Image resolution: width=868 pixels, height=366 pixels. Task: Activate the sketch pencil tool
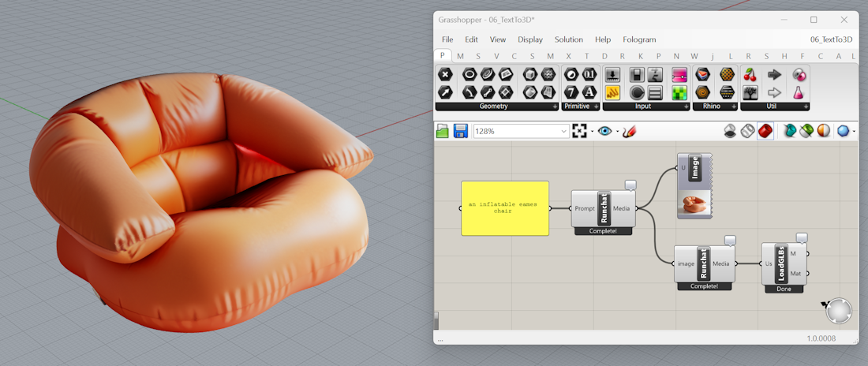point(629,131)
